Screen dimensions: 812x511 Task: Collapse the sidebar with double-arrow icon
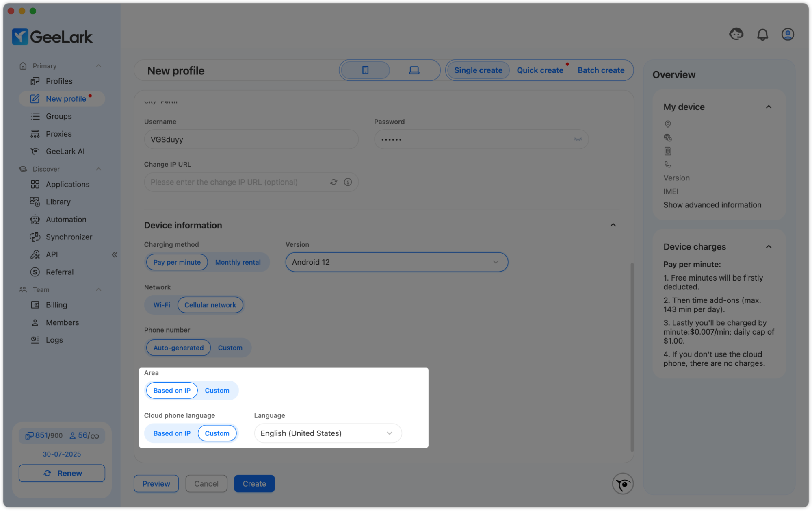click(115, 254)
